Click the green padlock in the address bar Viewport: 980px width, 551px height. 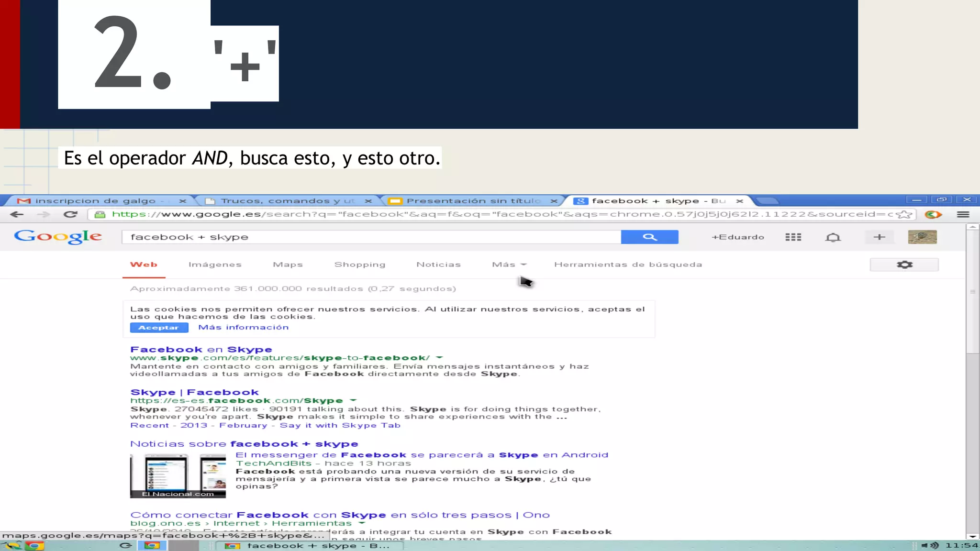(100, 214)
